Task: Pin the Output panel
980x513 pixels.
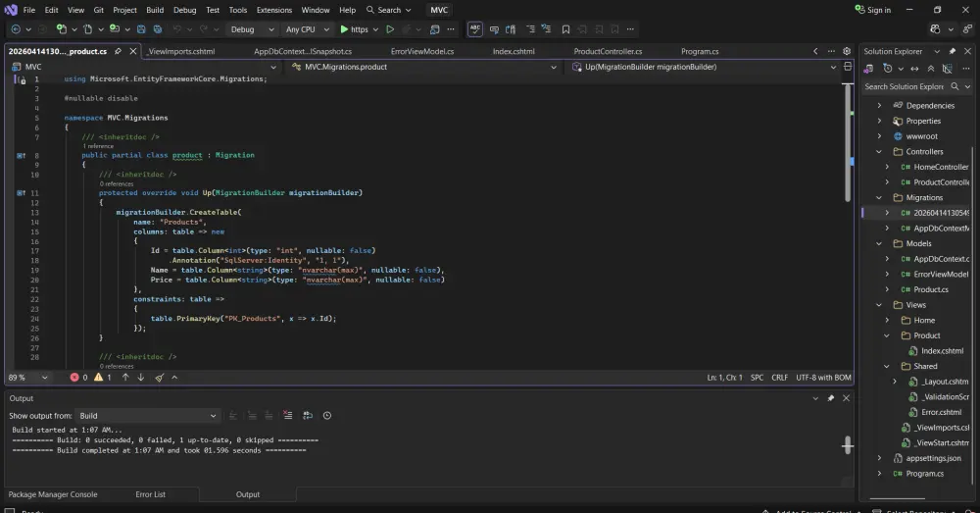Action: (x=831, y=398)
